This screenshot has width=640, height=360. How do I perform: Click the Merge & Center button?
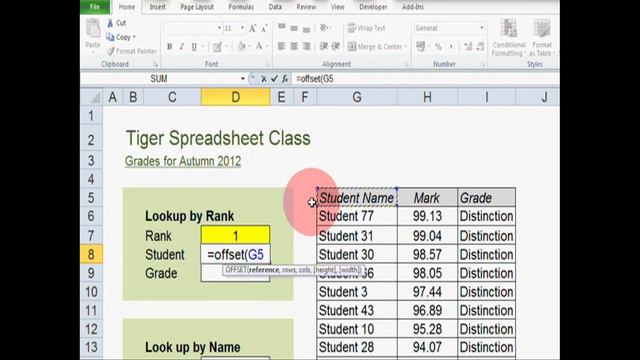(375, 47)
